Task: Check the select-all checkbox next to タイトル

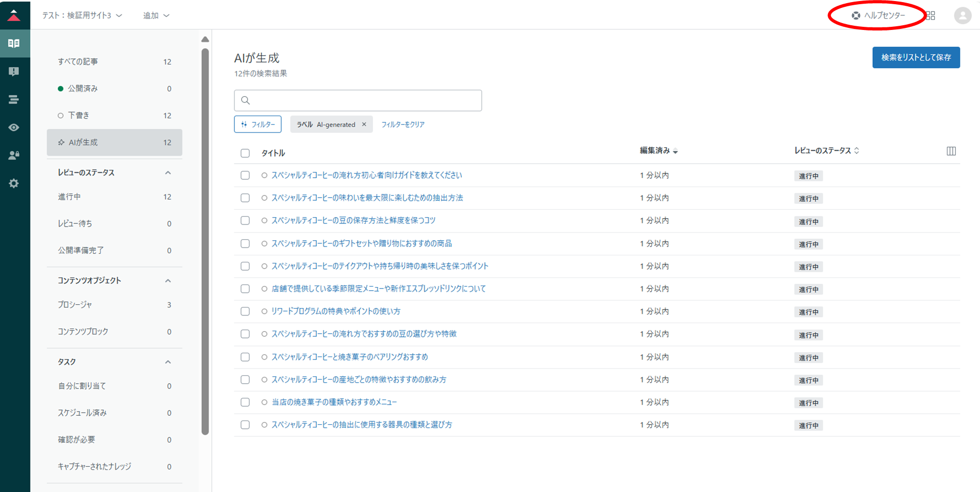Action: tap(245, 153)
